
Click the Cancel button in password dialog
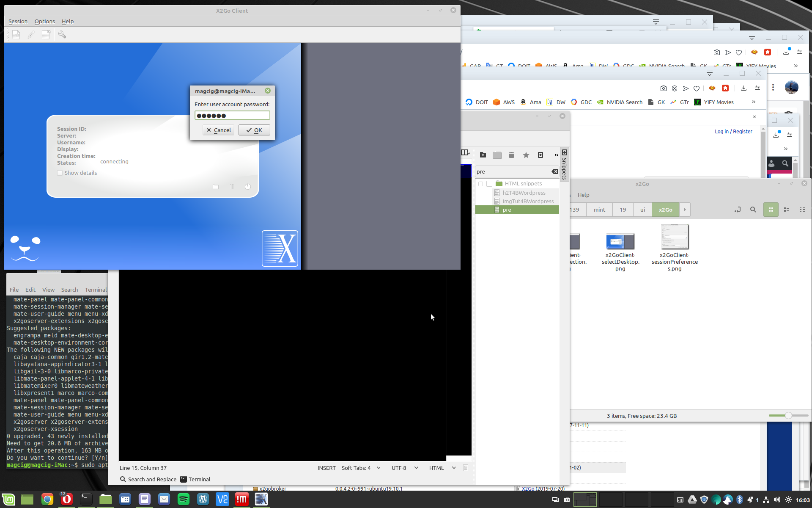click(x=218, y=130)
